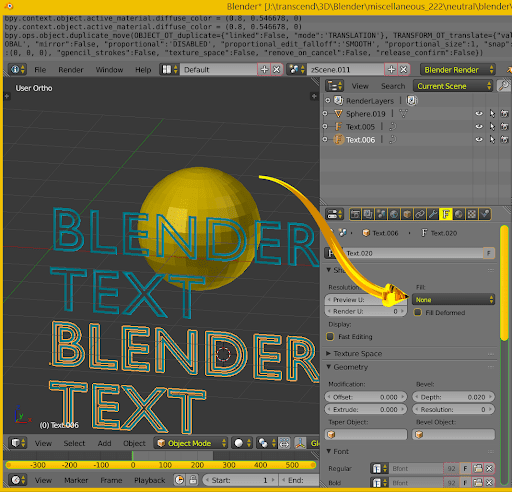512x492 pixels.
Task: Click the Taper Object cube icon field
Action: (366, 435)
